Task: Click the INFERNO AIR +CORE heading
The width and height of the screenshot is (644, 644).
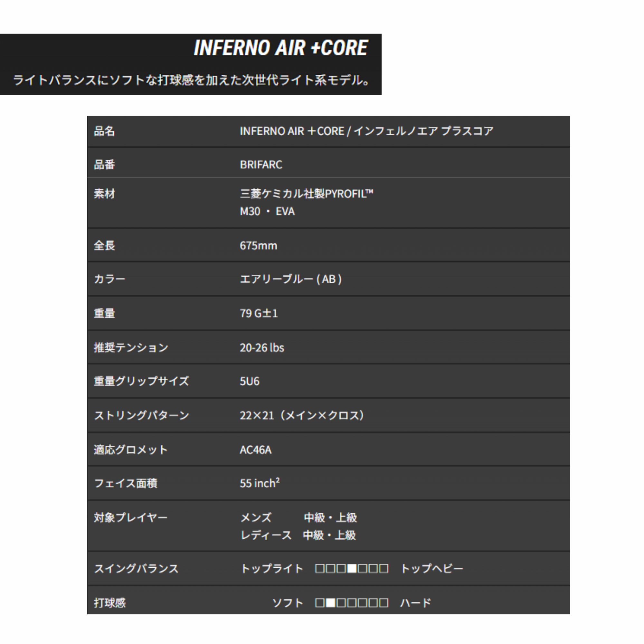Action: [281, 48]
